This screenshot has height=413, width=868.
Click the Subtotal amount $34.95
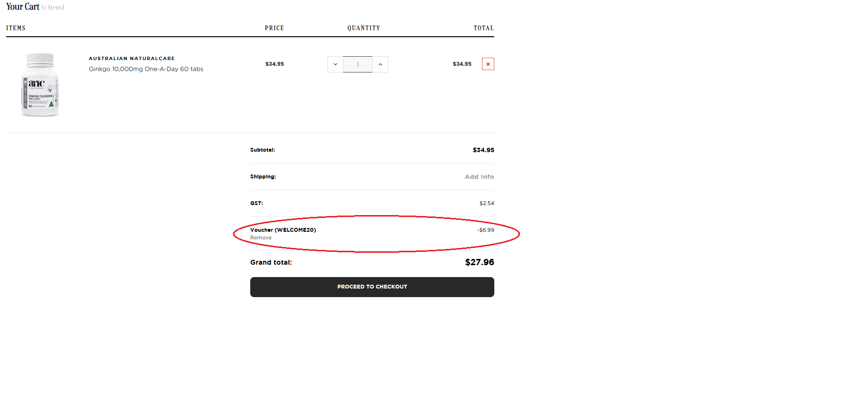click(483, 150)
